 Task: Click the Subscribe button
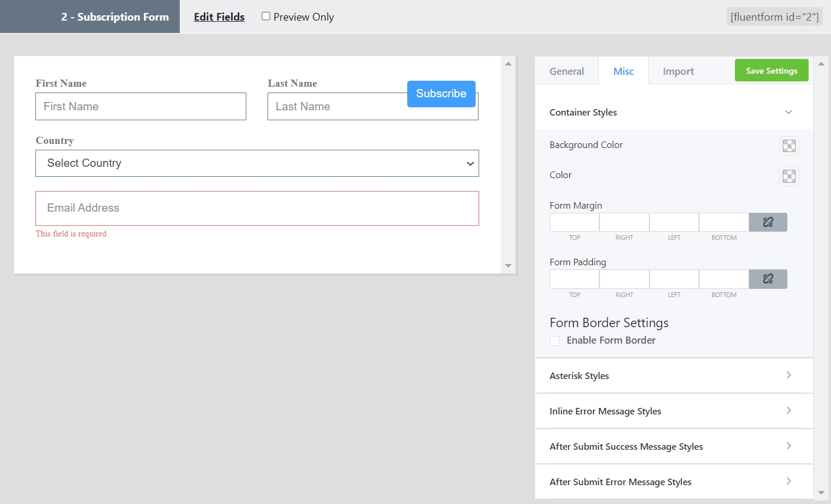coord(441,94)
